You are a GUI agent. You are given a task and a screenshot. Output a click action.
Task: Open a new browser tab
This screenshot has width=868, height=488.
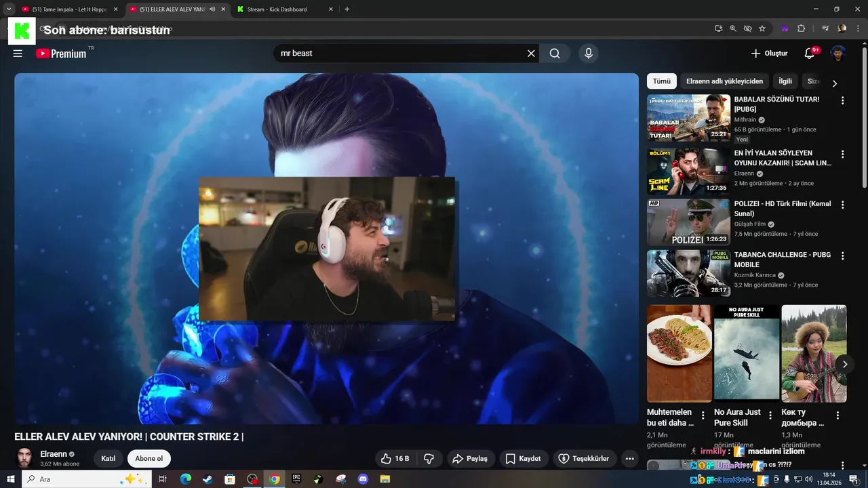coord(347,9)
